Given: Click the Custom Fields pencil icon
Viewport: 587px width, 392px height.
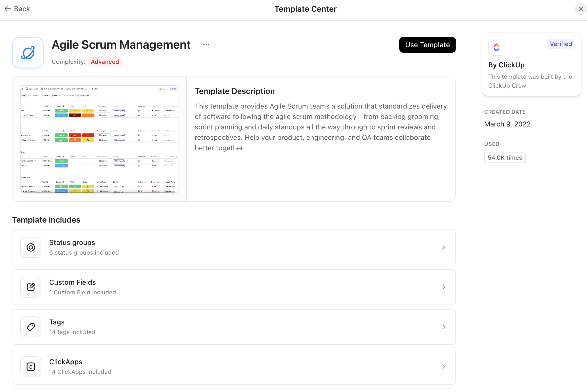Looking at the screenshot, I should coord(31,287).
